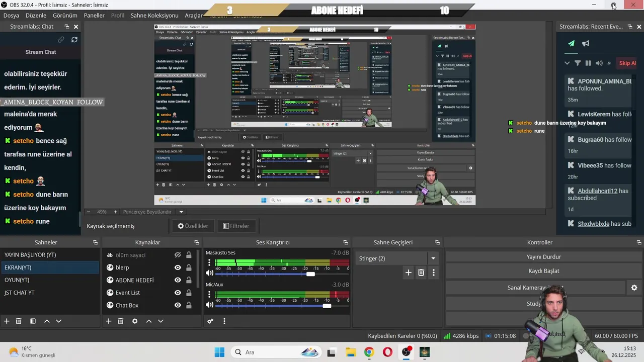Undock the Kaynaklar panel
The width and height of the screenshot is (644, 362).
197,242
